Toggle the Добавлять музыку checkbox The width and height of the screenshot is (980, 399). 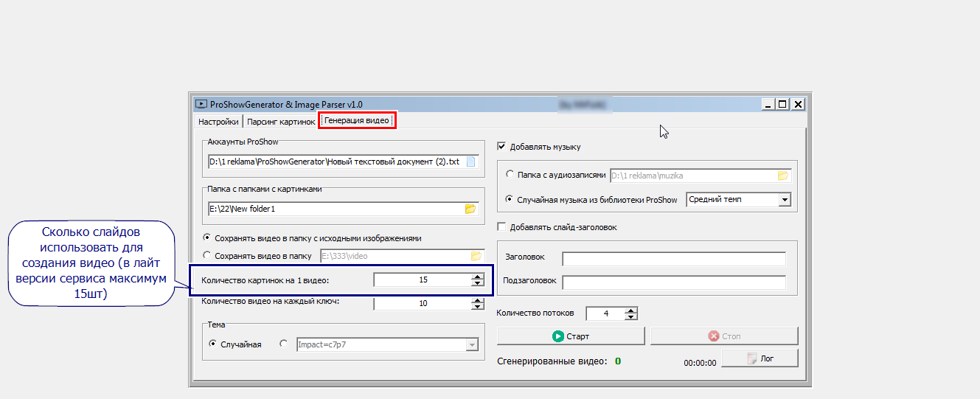point(502,147)
